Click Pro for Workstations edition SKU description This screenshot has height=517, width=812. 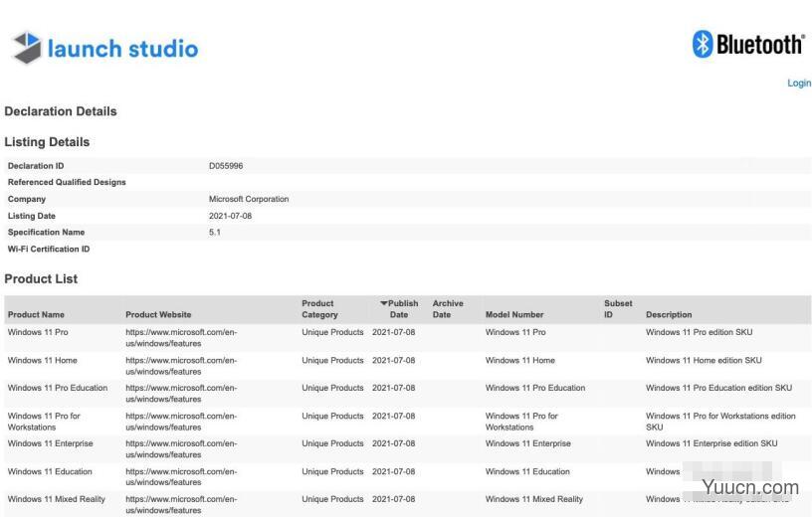pos(720,422)
